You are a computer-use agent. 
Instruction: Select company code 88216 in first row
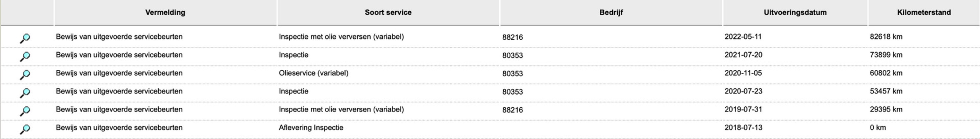coord(513,37)
